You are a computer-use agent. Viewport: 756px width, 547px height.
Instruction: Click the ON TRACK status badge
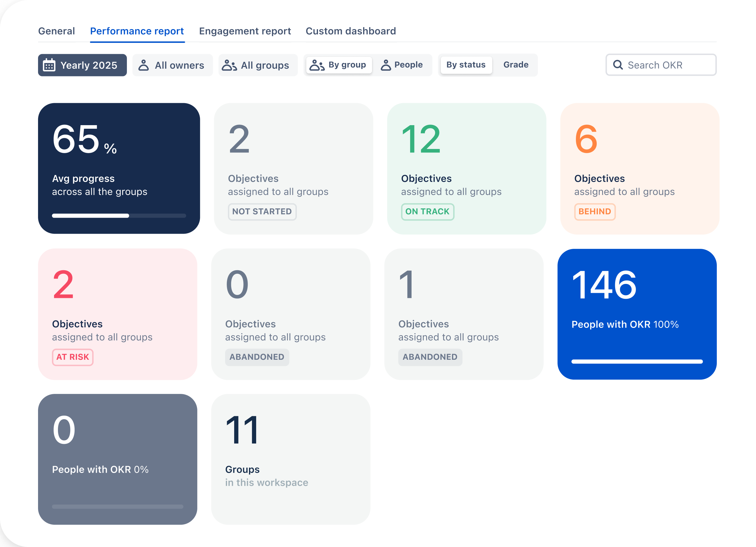[427, 211]
